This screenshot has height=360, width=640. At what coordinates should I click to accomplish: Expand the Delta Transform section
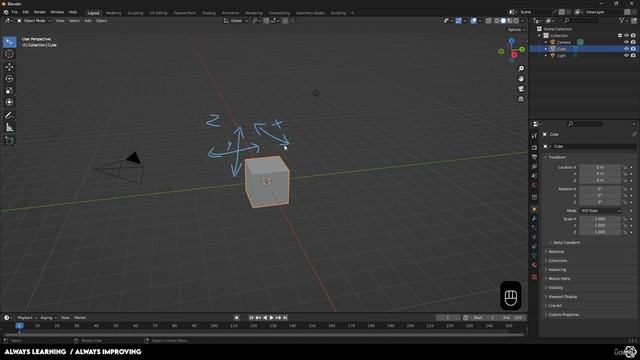pyautogui.click(x=566, y=242)
